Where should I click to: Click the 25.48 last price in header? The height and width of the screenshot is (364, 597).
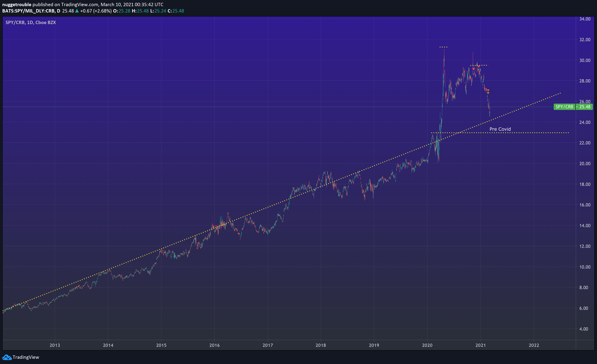point(68,11)
